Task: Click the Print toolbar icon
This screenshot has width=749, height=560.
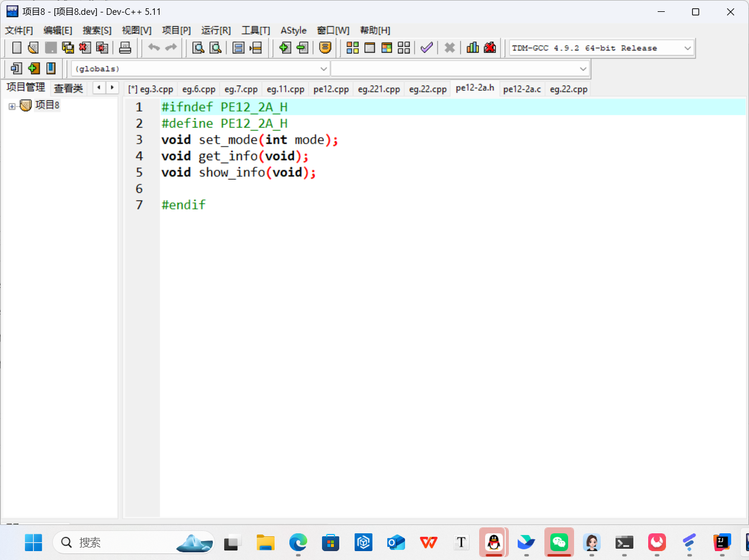Action: coord(125,48)
